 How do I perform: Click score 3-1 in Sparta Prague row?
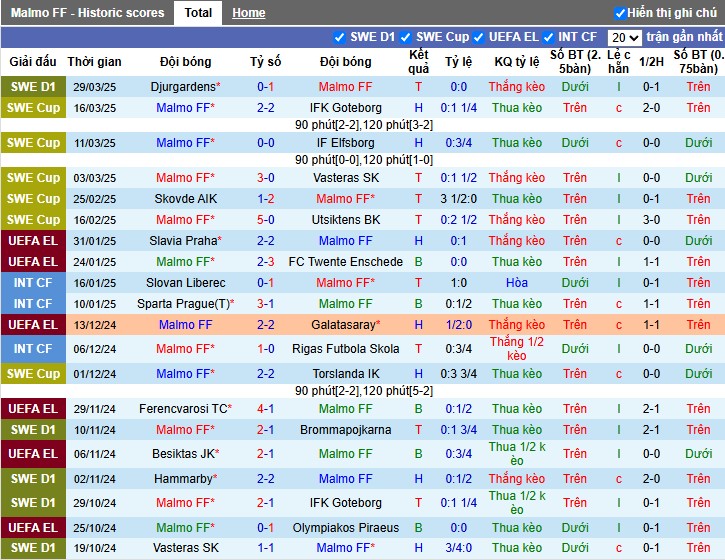pyautogui.click(x=266, y=304)
